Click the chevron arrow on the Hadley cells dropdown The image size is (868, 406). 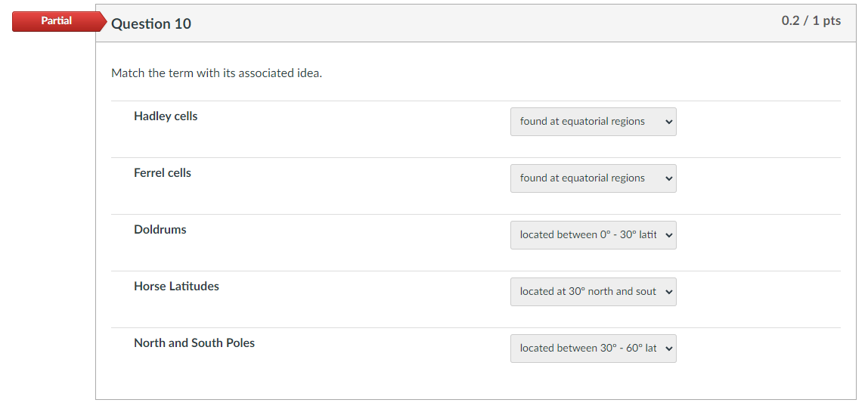click(668, 122)
